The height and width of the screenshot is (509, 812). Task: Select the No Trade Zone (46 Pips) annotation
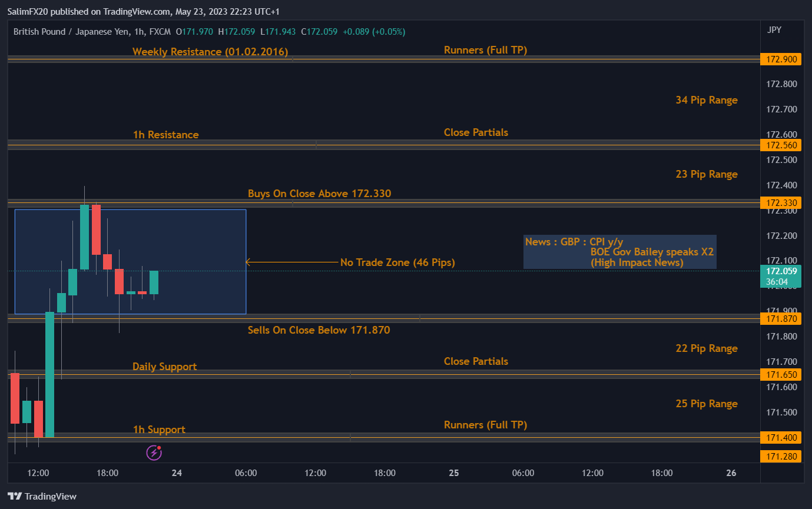tap(397, 262)
